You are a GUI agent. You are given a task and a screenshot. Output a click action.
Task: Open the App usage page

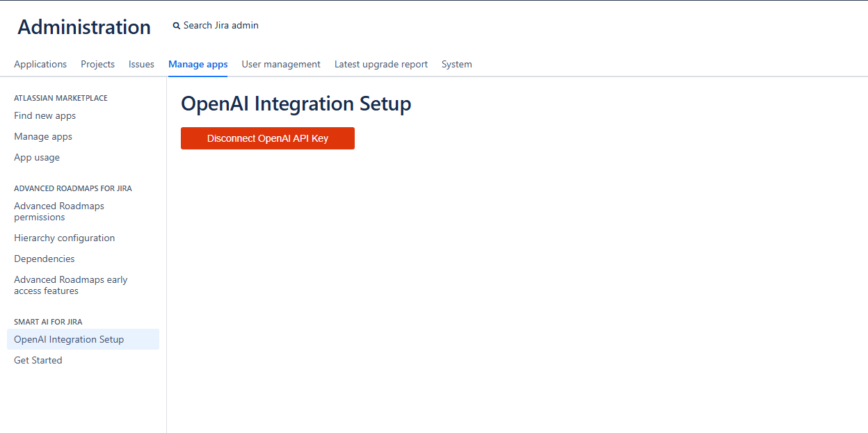click(37, 158)
